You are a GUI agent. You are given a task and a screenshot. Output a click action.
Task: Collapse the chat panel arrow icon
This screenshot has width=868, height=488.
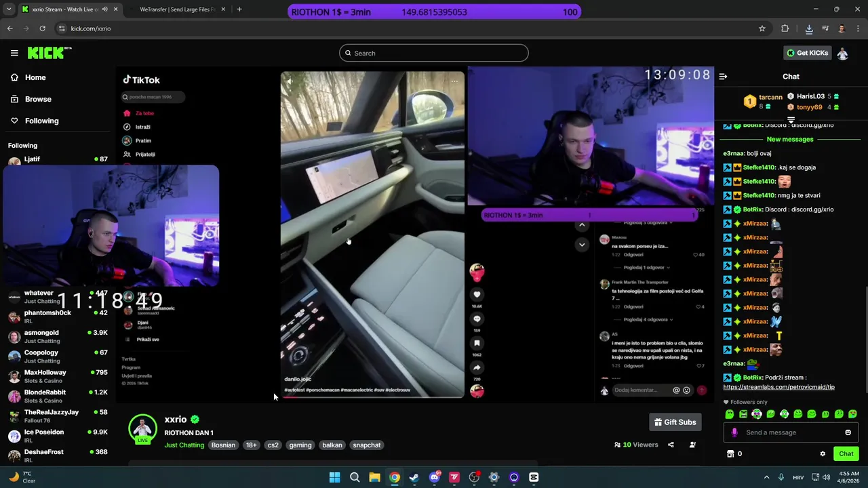coord(723,77)
